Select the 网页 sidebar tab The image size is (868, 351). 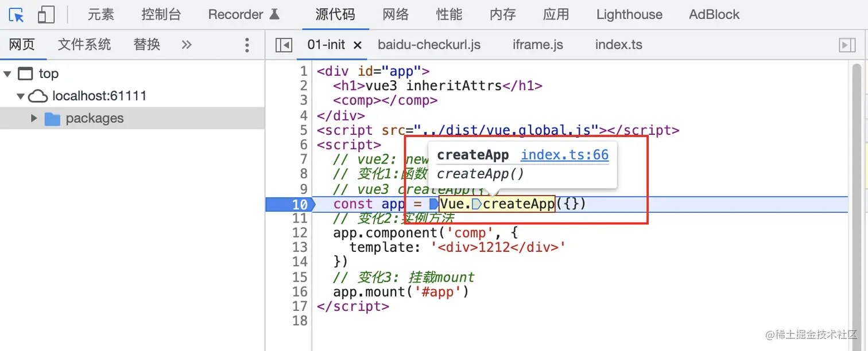(22, 45)
